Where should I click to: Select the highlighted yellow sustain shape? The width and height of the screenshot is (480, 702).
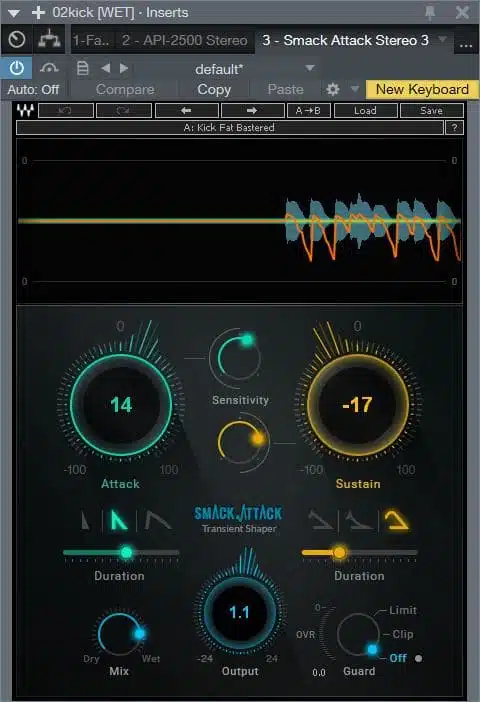click(x=396, y=521)
